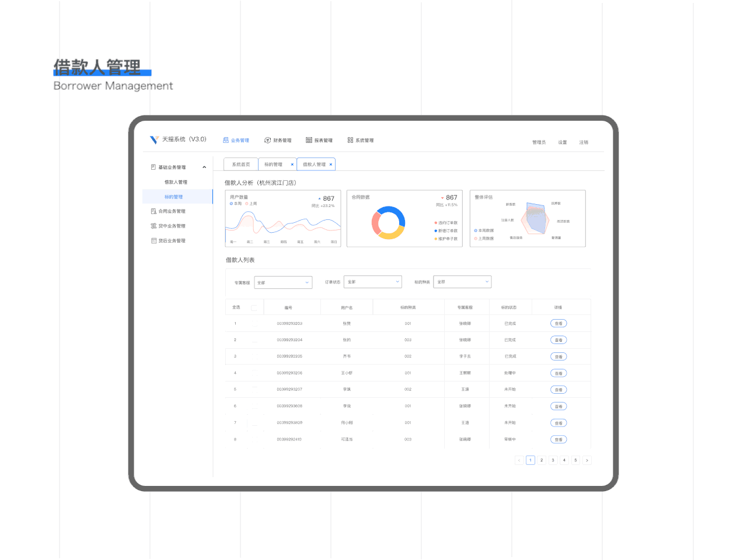Open the 业务管理 top navigation item
Viewport: 747px width, 560px height.
click(x=236, y=140)
